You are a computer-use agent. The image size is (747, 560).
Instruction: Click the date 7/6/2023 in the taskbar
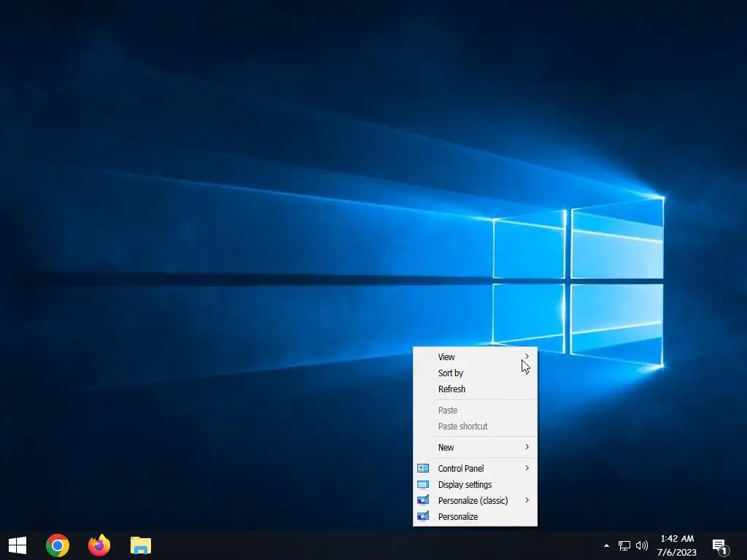[677, 553]
